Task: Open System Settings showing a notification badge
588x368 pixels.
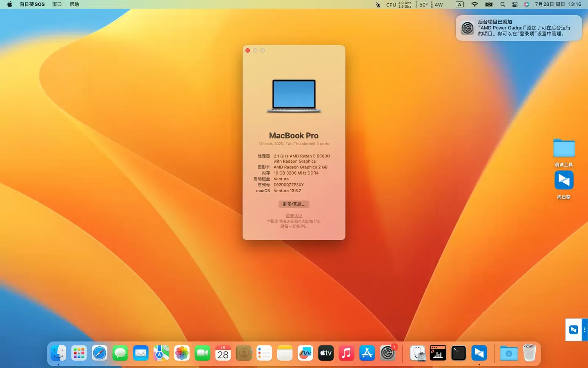Action: coord(388,353)
